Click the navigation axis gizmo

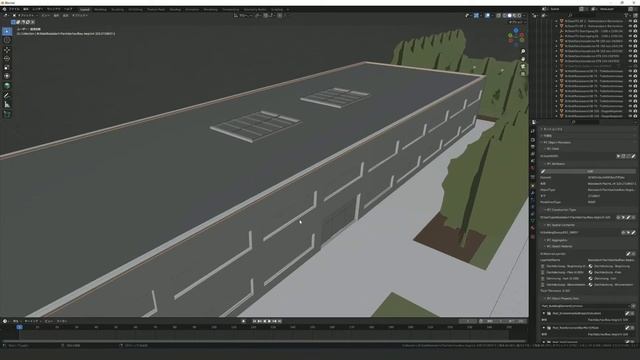pos(516,36)
